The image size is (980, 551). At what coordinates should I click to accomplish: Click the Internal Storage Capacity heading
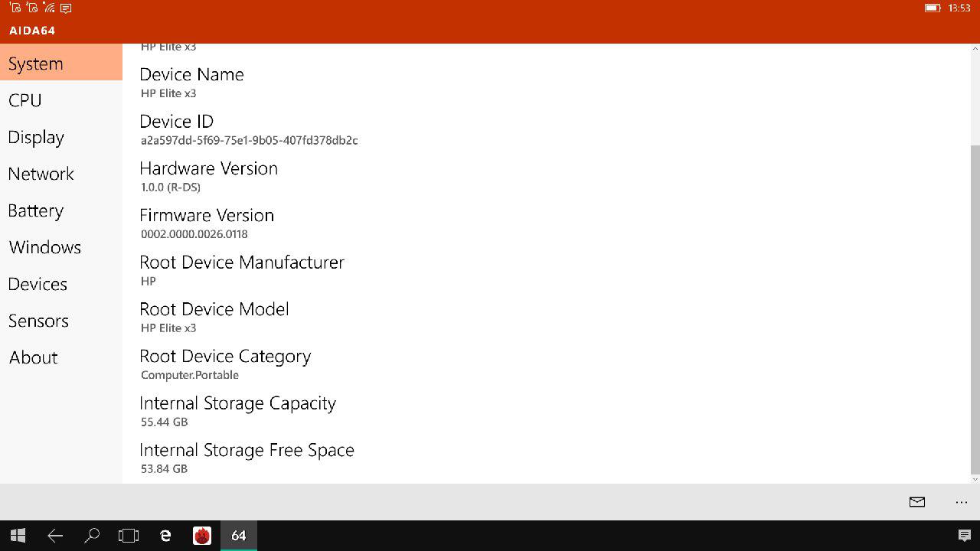coord(237,403)
